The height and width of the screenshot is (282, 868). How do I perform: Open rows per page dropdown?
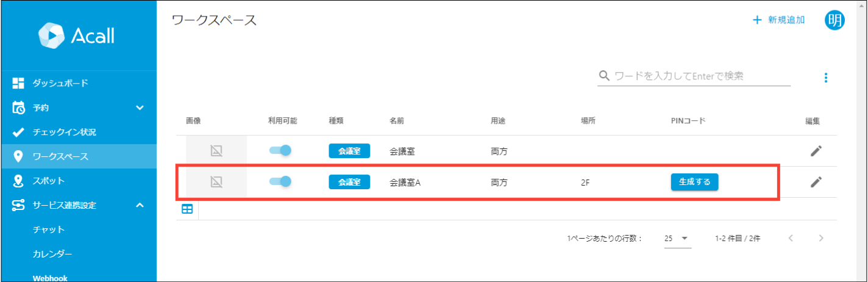click(x=678, y=239)
